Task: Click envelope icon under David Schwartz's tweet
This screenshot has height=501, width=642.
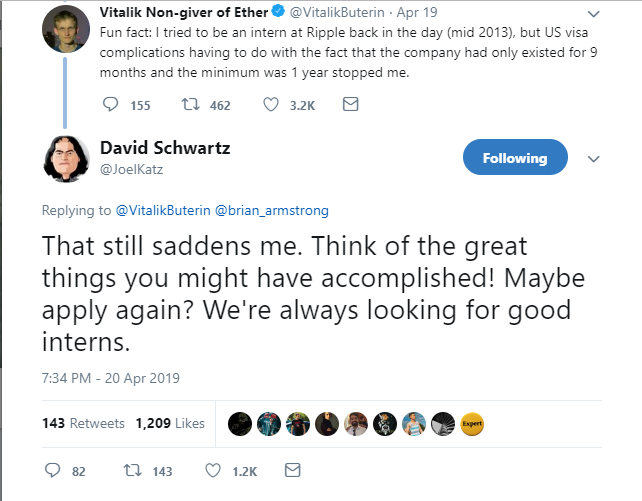Action: click(292, 470)
